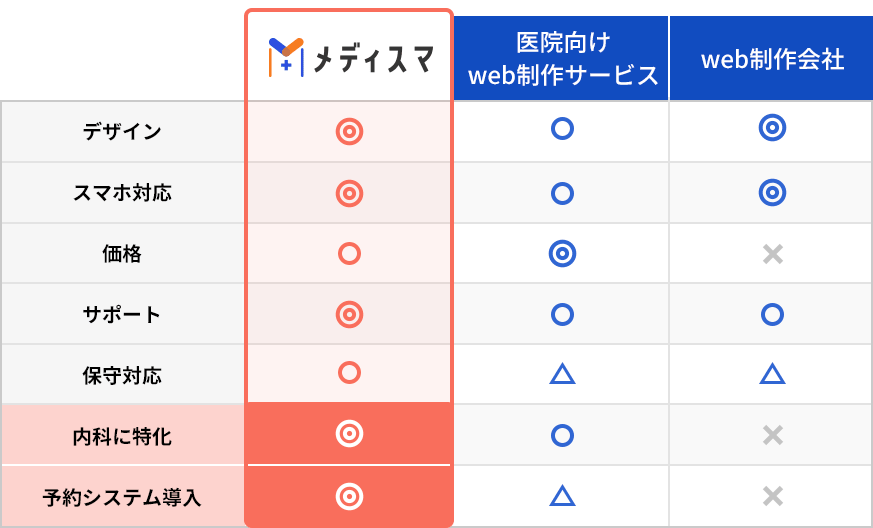
Task: Click メディスマ double-circle icon for デザイン
Action: pos(349,132)
